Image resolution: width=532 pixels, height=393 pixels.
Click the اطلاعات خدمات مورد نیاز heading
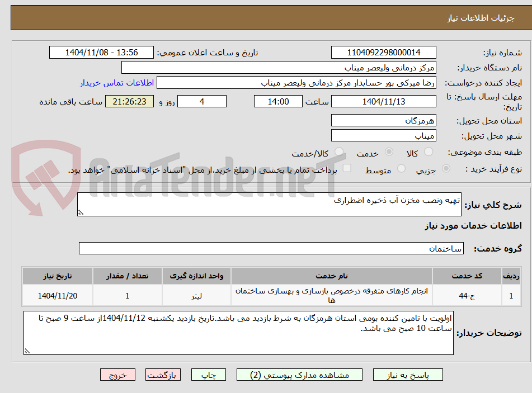473,225
